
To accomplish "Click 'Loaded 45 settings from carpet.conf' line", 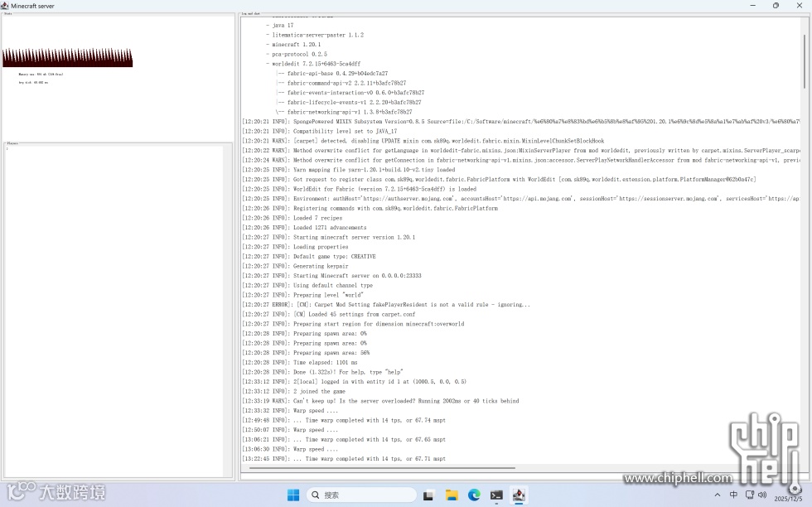I will coord(329,314).
